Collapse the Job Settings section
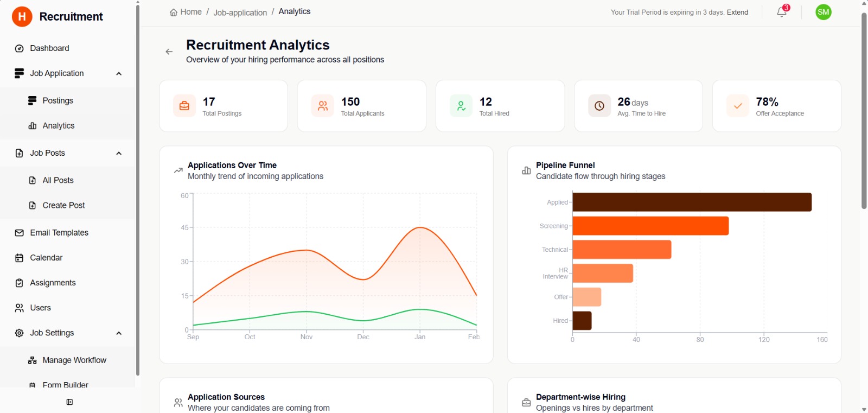The height and width of the screenshot is (413, 868). [119, 333]
